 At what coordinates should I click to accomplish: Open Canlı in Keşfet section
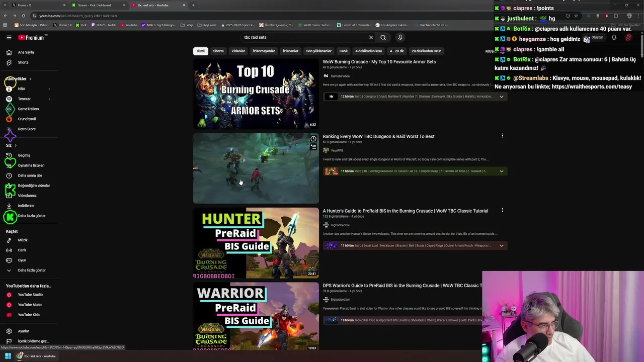point(22,250)
